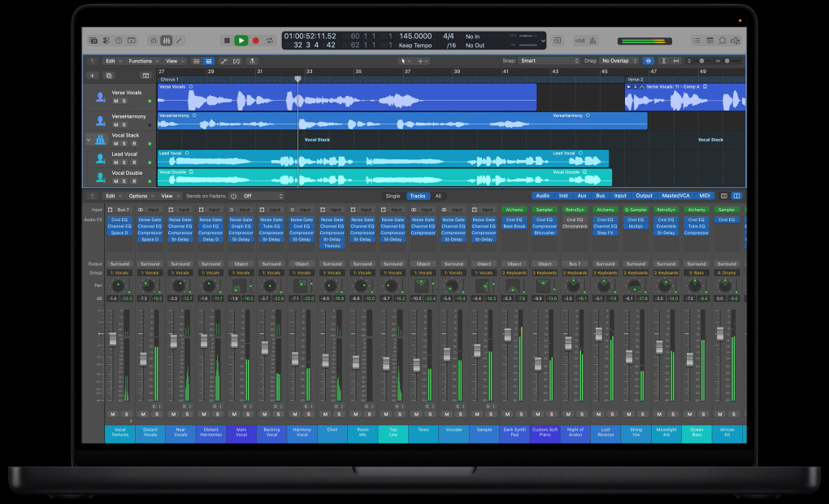Toggle the Sends on Faders power switch
Image resolution: width=829 pixels, height=504 pixels.
pyautogui.click(x=232, y=196)
